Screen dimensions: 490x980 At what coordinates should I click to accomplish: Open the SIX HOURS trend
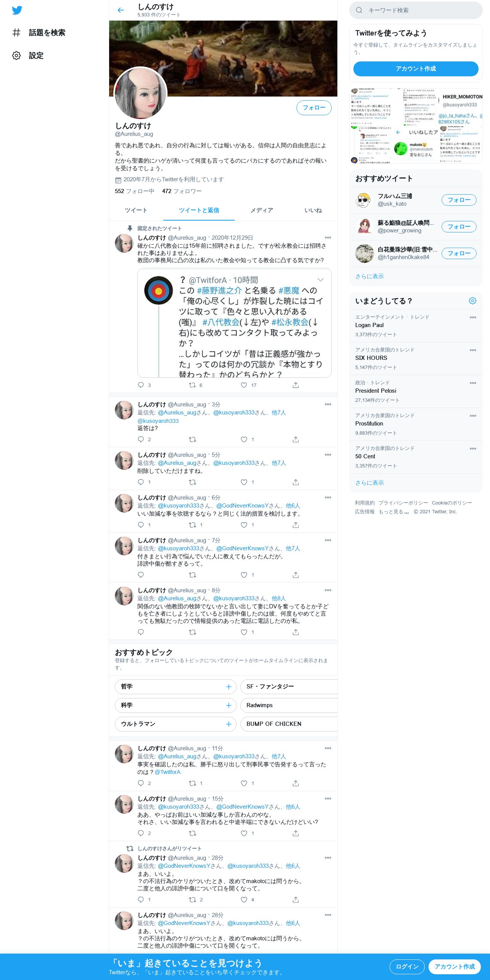pyautogui.click(x=416, y=358)
